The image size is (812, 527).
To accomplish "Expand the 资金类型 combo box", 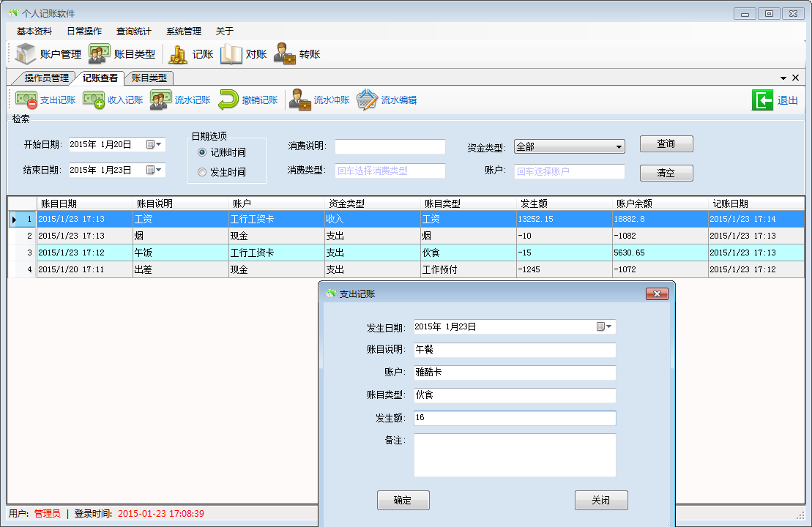I will point(619,147).
